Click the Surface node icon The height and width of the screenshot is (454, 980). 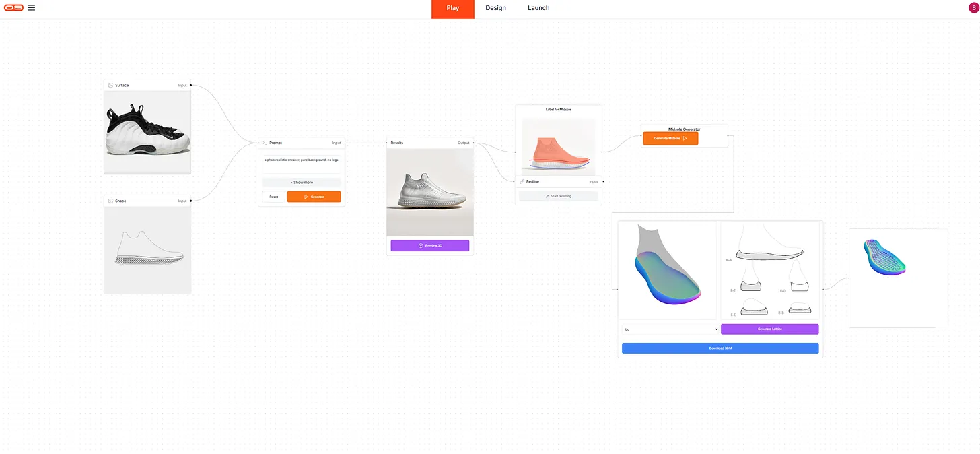coord(110,86)
